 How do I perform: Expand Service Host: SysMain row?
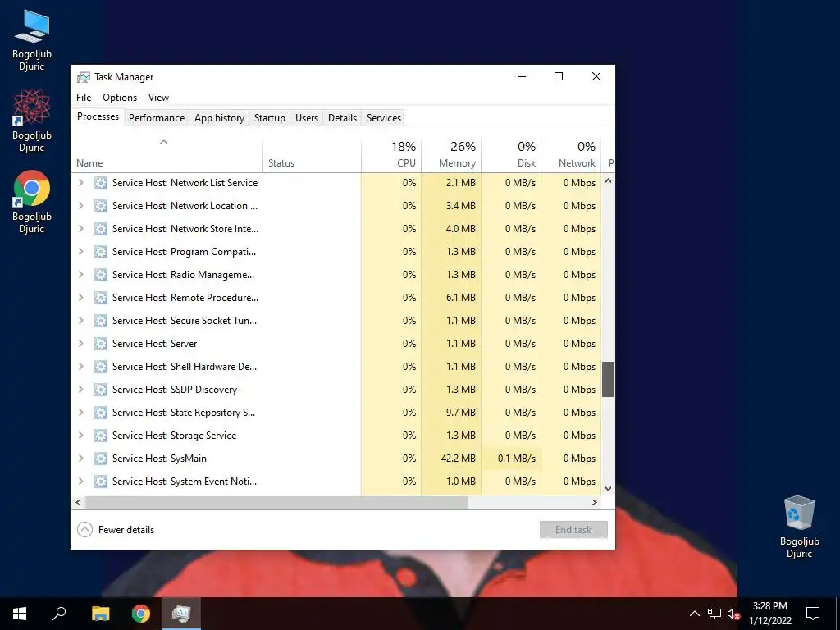point(81,459)
